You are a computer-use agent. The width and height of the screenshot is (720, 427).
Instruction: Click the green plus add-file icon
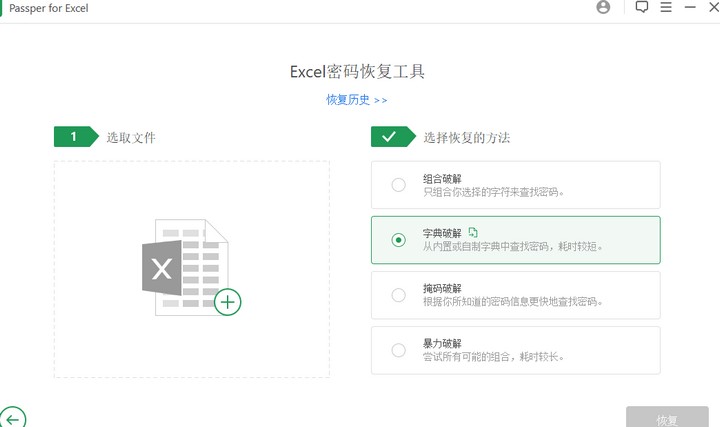[228, 301]
